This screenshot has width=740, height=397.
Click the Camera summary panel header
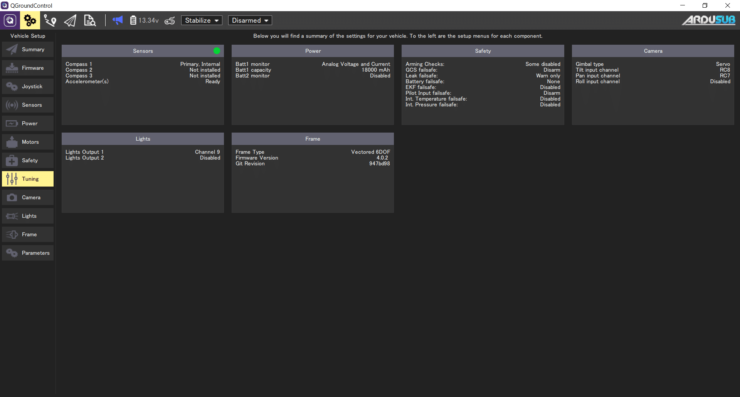[x=653, y=51]
